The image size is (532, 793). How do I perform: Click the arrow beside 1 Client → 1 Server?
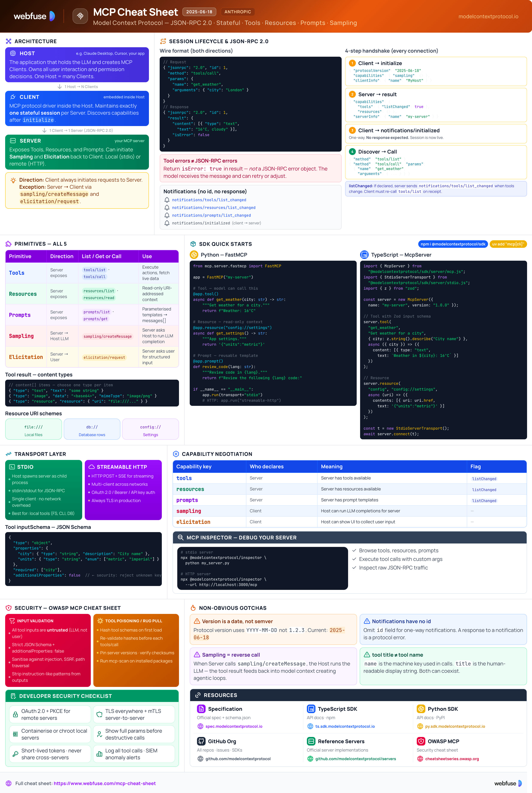pos(44,130)
